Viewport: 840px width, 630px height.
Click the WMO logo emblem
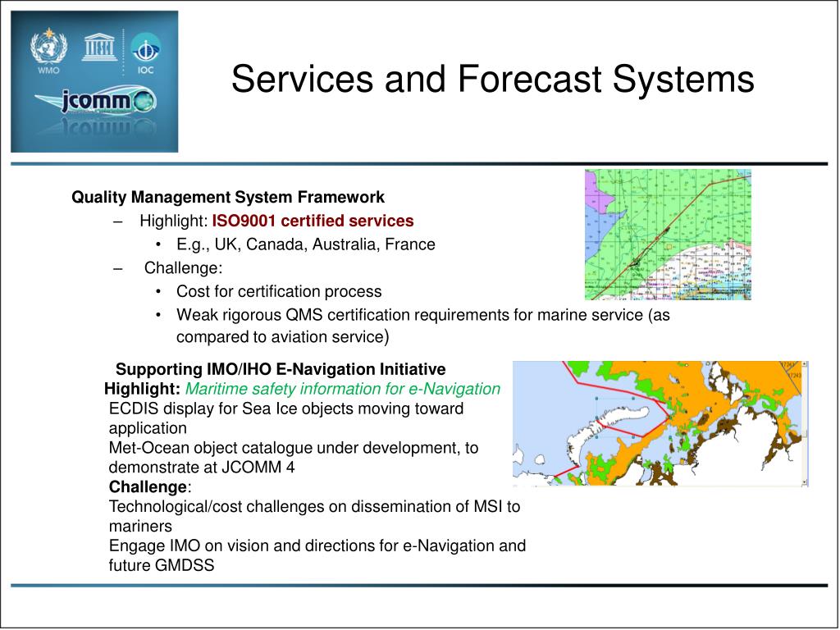(48, 47)
